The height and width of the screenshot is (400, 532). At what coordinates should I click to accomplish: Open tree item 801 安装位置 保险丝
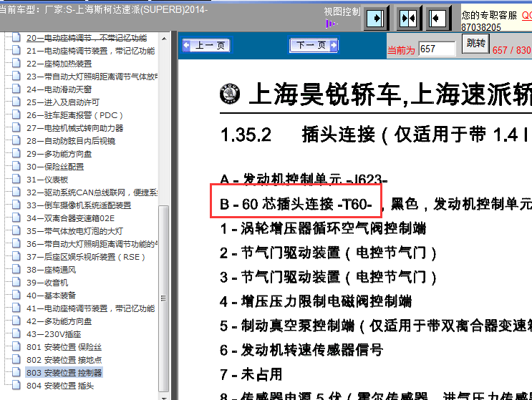tap(64, 347)
